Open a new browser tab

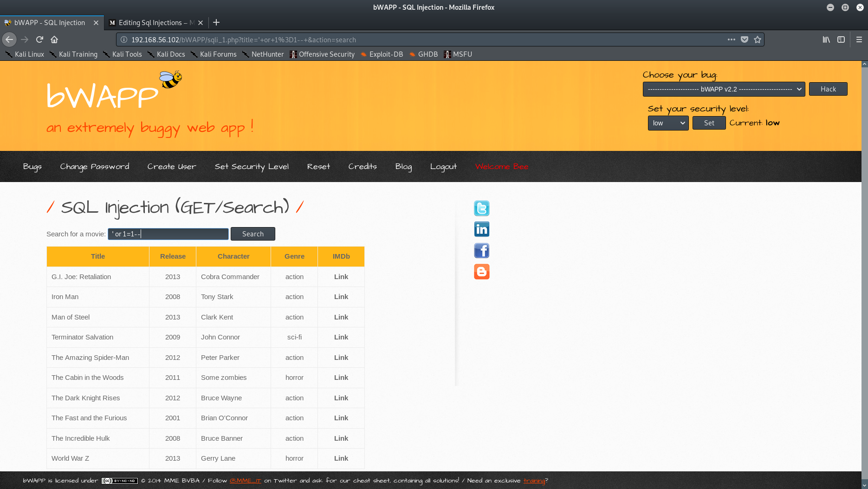[216, 22]
